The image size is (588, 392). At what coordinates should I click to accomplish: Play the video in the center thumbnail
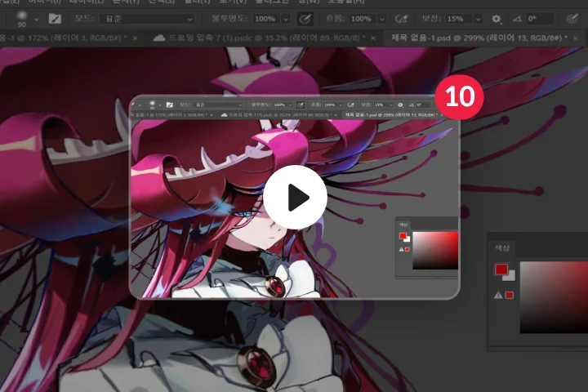tap(295, 197)
